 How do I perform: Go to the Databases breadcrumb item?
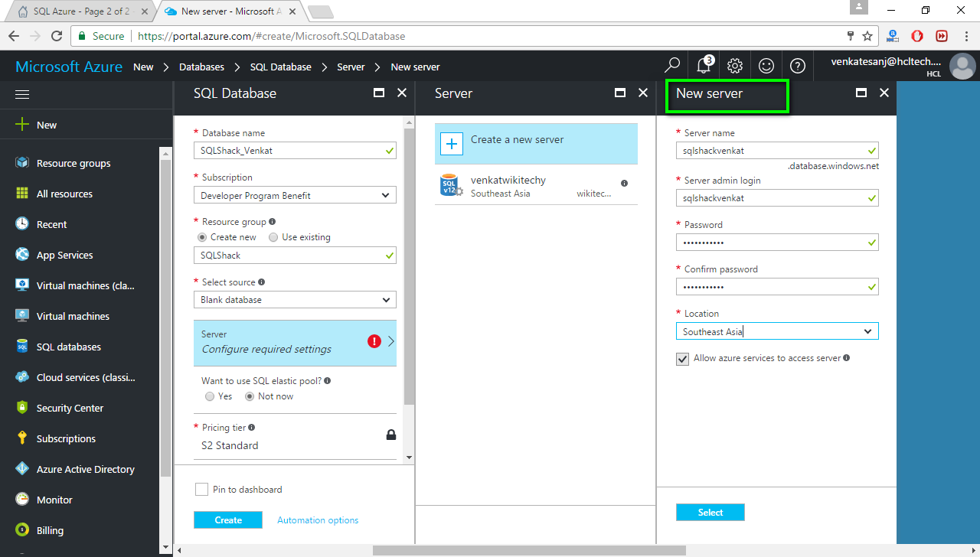(x=202, y=67)
